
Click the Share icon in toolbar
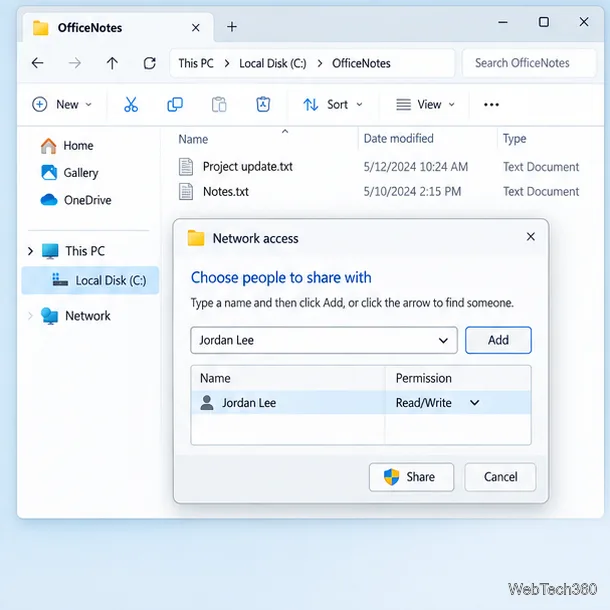263,104
